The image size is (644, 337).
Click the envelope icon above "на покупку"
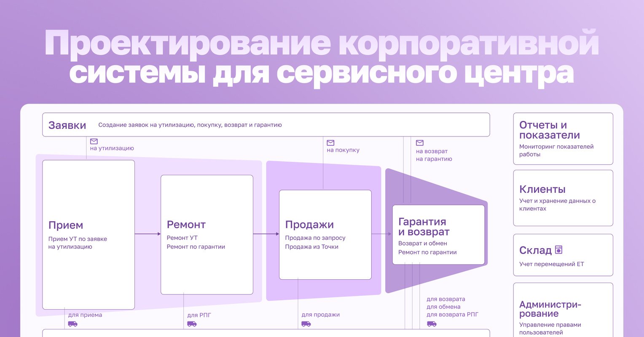point(330,143)
